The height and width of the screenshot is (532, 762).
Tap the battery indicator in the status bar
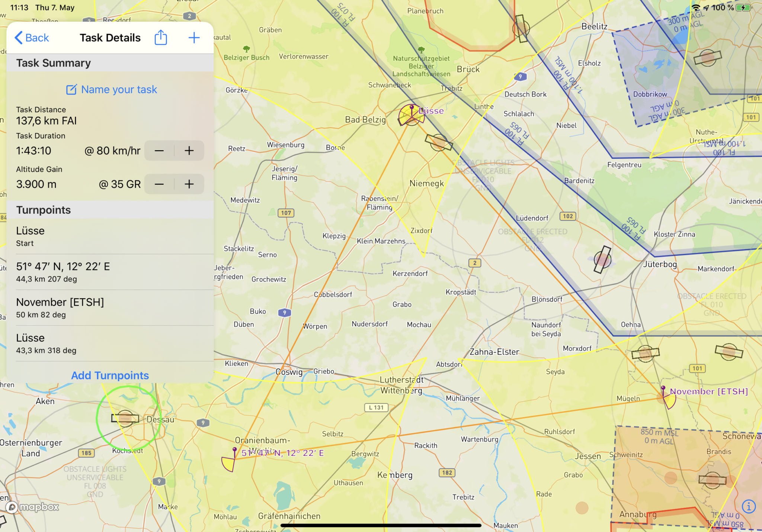pos(743,7)
